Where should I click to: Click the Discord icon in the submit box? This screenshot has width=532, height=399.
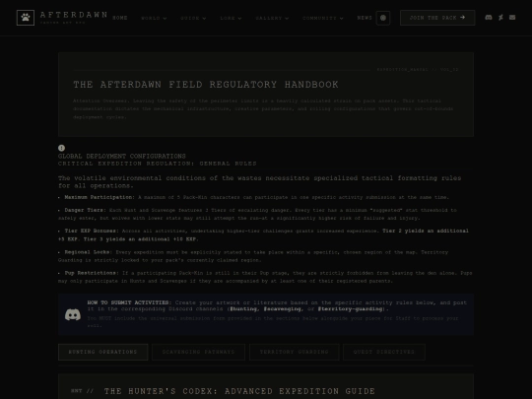tap(73, 314)
